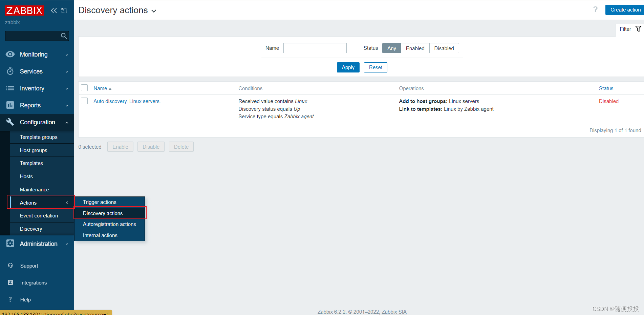The image size is (644, 315).
Task: Open the Event correlation menu item
Action: pos(42,216)
